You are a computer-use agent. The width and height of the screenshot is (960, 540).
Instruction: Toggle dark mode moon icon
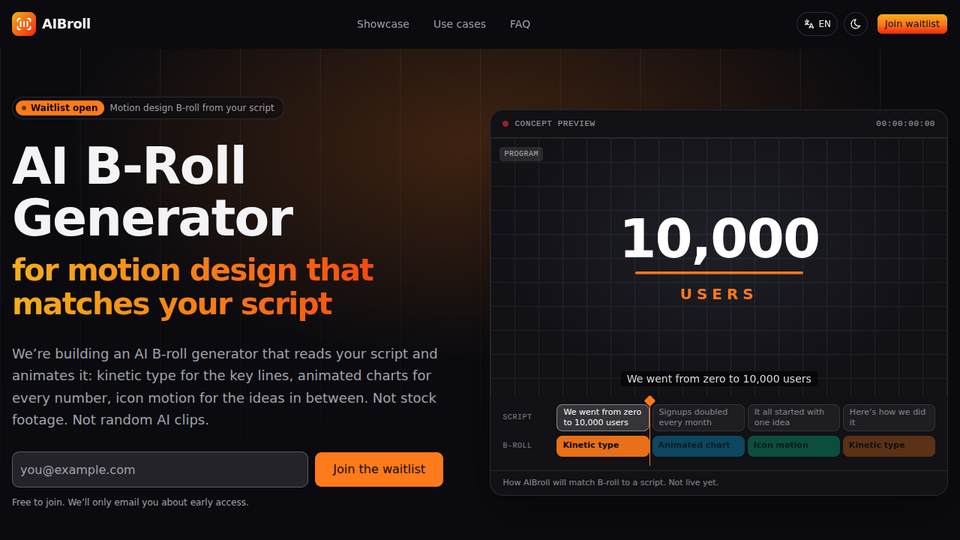pos(855,24)
